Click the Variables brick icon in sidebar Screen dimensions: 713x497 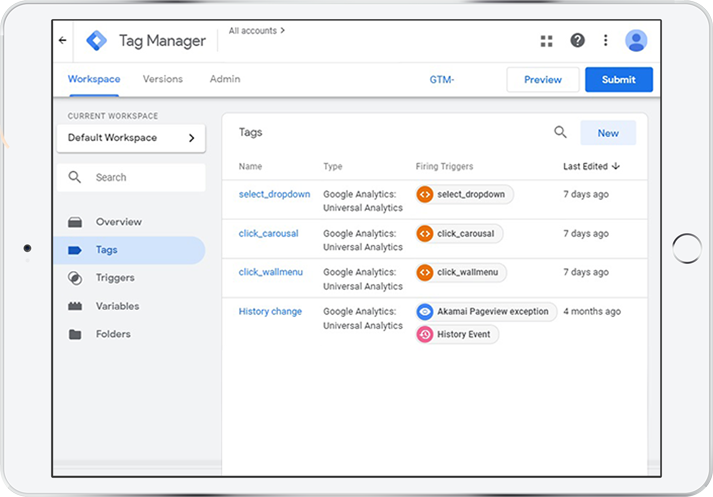tap(75, 306)
